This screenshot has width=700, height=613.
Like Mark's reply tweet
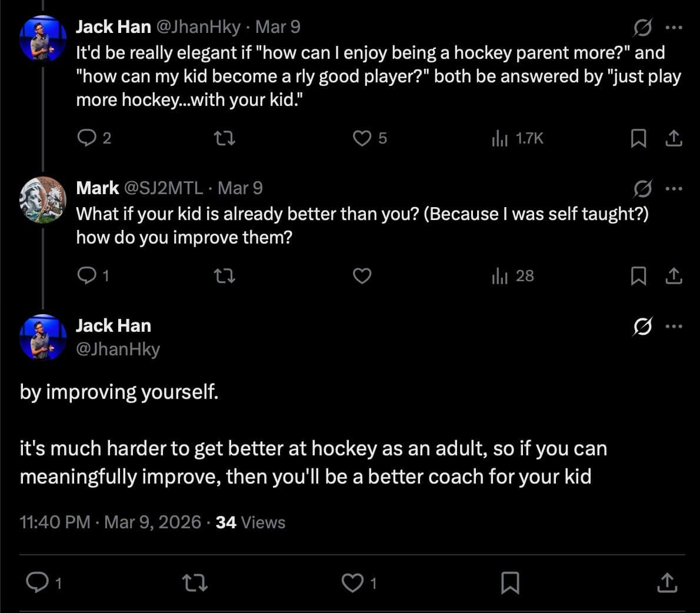pyautogui.click(x=362, y=276)
